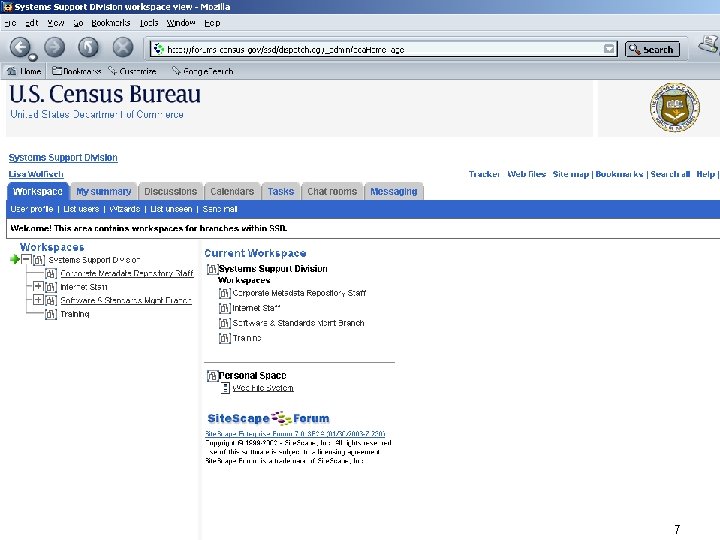Stop loading with the Stop button

tap(123, 47)
